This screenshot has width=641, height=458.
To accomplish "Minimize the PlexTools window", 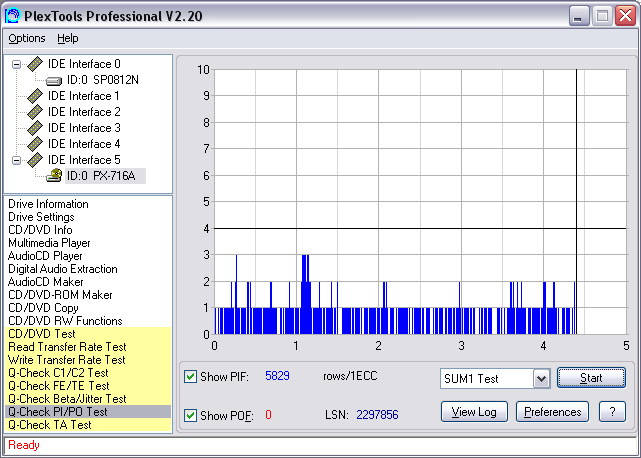I will 579,16.
